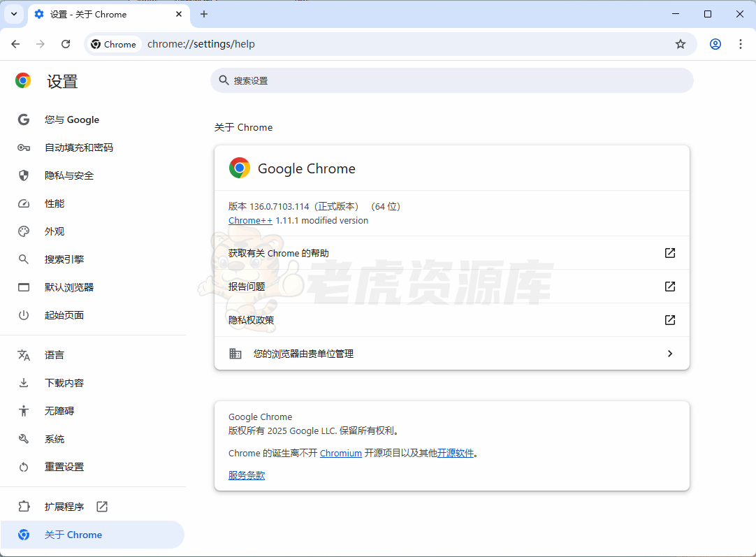This screenshot has width=756, height=557.
Task: Click the wrench system icon
Action: (x=24, y=439)
